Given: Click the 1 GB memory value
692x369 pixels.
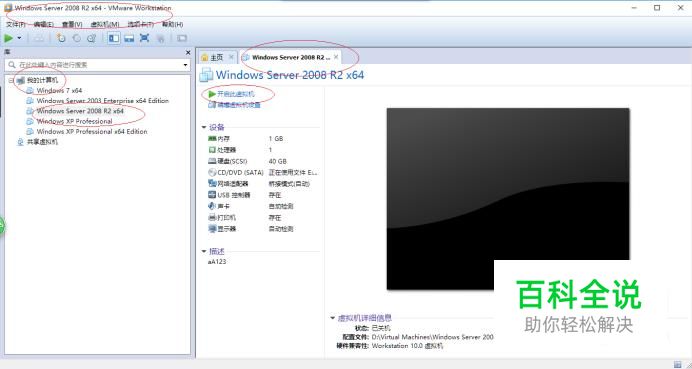Looking at the screenshot, I should coord(275,139).
